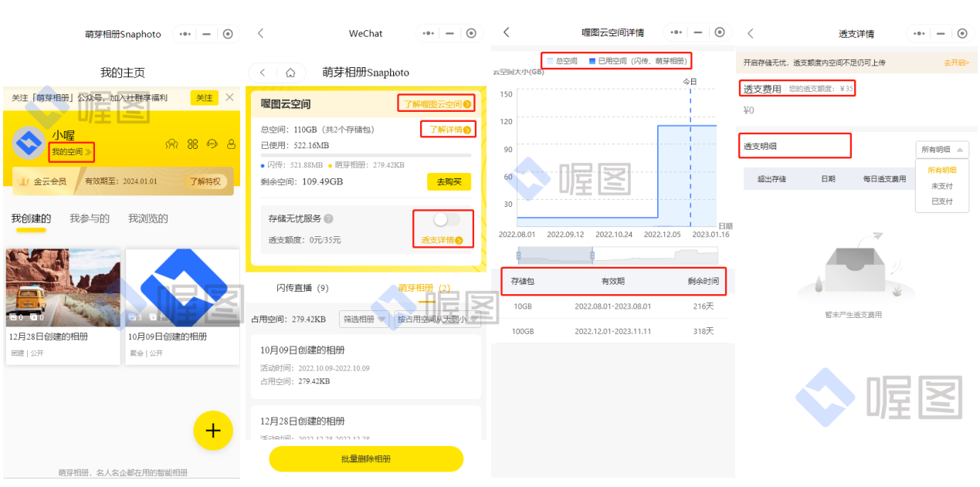
Task: Open the personal profile person icon
Action: click(231, 144)
